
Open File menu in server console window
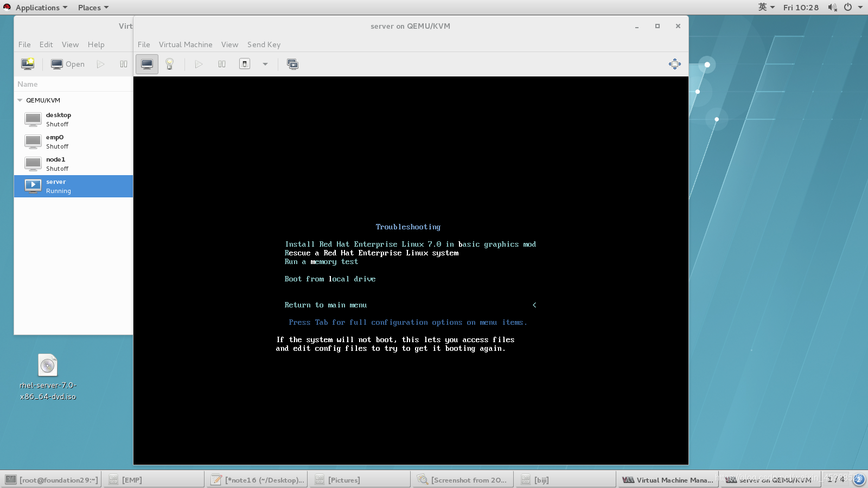144,44
